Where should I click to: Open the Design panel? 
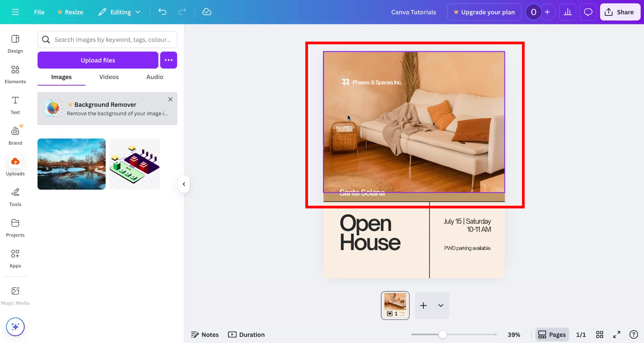click(x=15, y=44)
